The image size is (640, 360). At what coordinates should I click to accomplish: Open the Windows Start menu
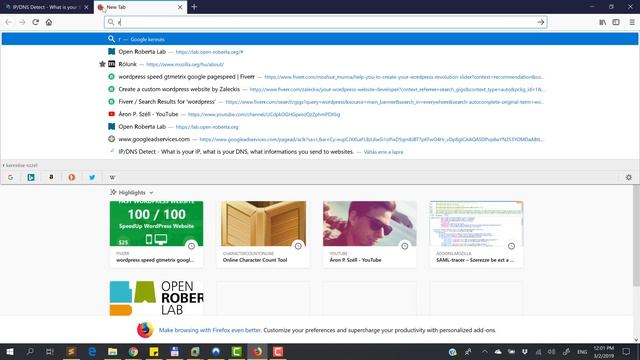pyautogui.click(x=9, y=351)
